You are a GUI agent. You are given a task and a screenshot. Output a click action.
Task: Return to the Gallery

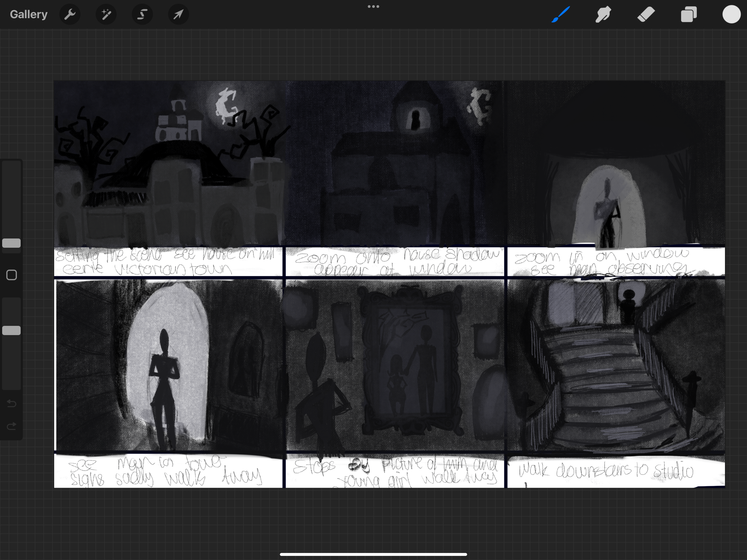[x=28, y=14]
